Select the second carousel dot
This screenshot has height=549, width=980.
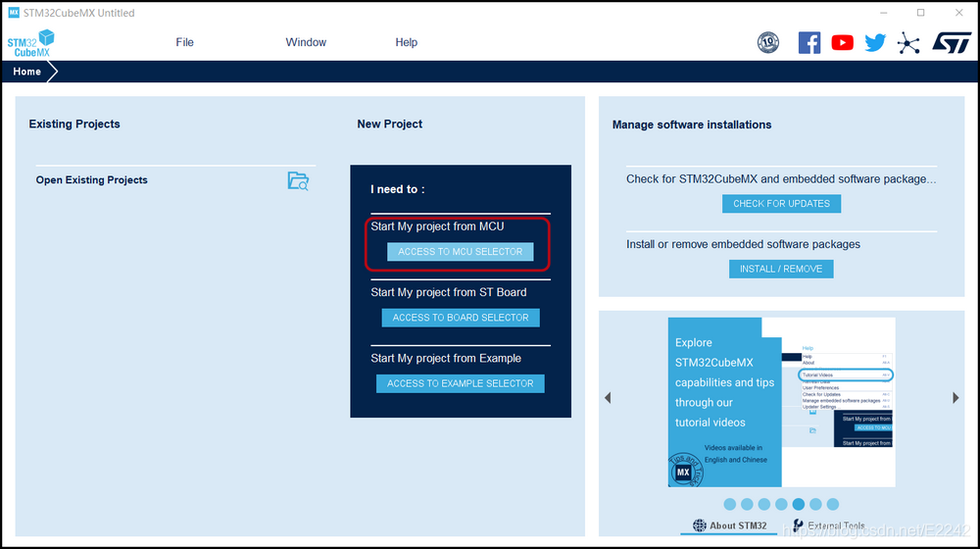[x=747, y=504]
